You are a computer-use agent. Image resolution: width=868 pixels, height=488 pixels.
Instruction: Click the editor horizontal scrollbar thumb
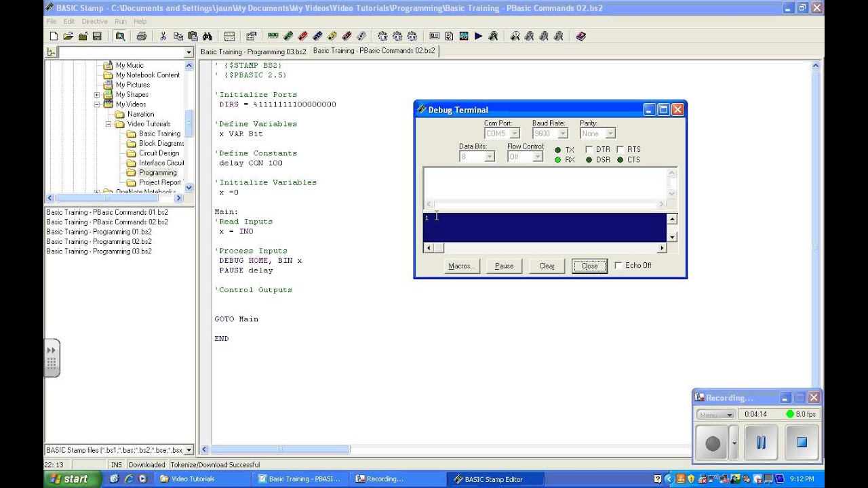279,449
